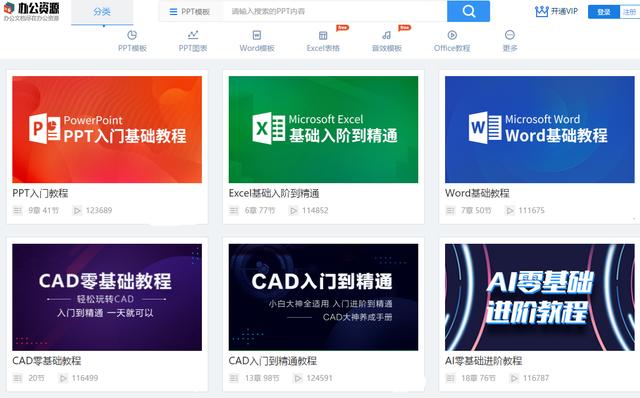The width and height of the screenshot is (640, 398).
Task: Click the CAD入门到精通教程 course title
Action: click(273, 361)
